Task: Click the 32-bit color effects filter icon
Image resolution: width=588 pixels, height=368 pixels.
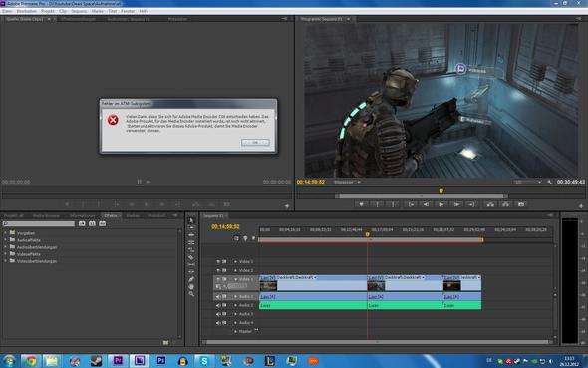Action: 92,224
